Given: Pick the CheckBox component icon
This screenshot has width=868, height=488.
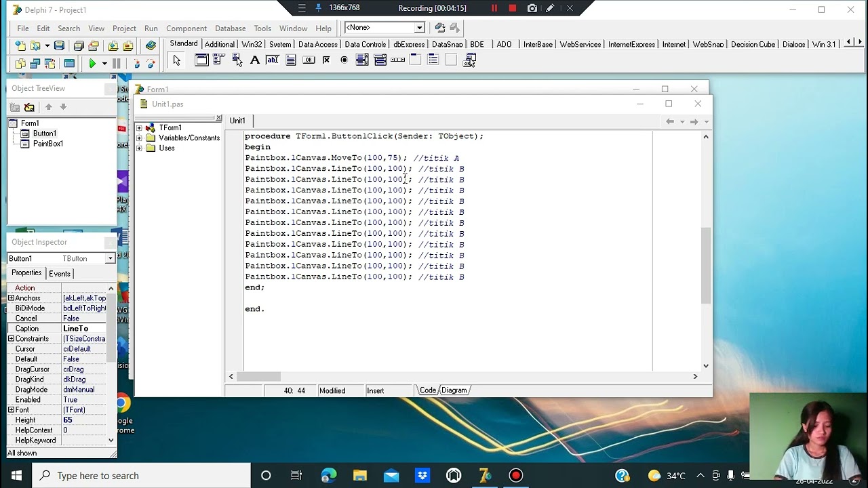Looking at the screenshot, I should (x=326, y=60).
